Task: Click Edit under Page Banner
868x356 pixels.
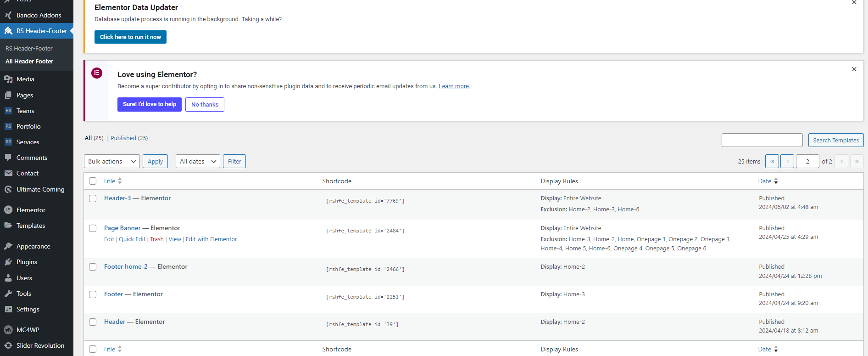Action: pyautogui.click(x=109, y=239)
